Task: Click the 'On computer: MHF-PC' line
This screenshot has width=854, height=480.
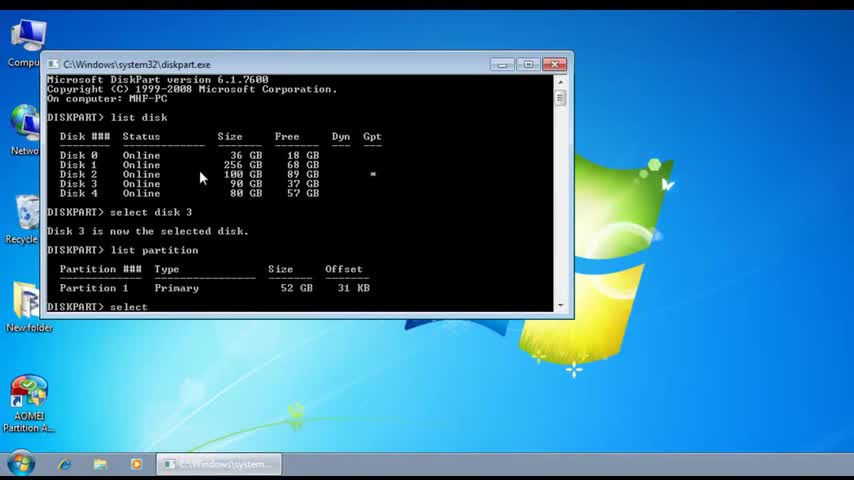Action: 107,99
